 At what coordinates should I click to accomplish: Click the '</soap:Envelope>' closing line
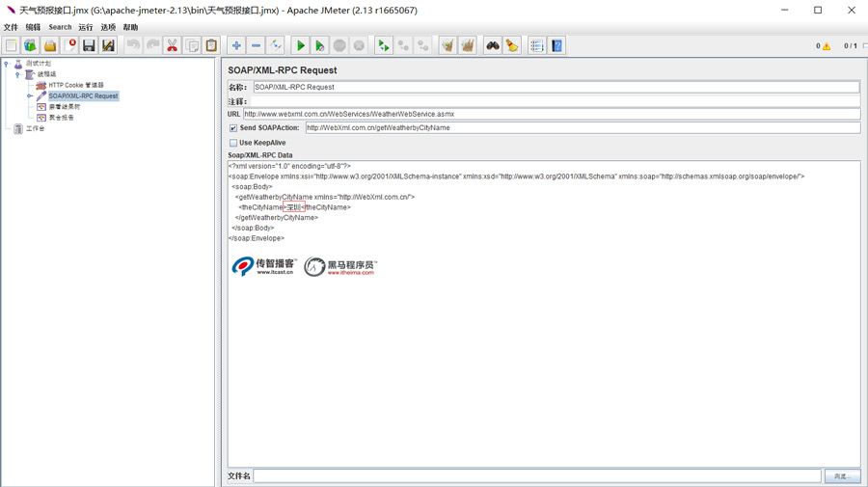257,238
